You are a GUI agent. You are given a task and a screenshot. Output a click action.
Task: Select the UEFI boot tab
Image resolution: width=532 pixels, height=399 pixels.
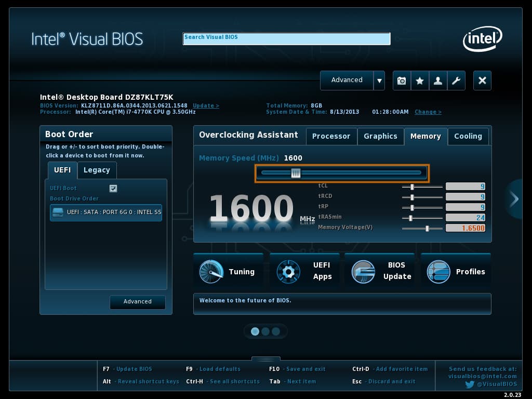click(x=62, y=170)
